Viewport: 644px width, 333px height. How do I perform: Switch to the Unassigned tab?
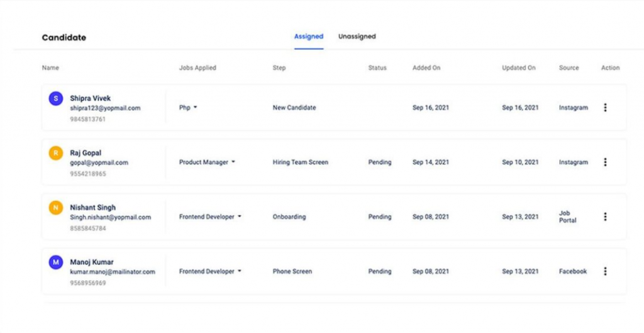(357, 36)
